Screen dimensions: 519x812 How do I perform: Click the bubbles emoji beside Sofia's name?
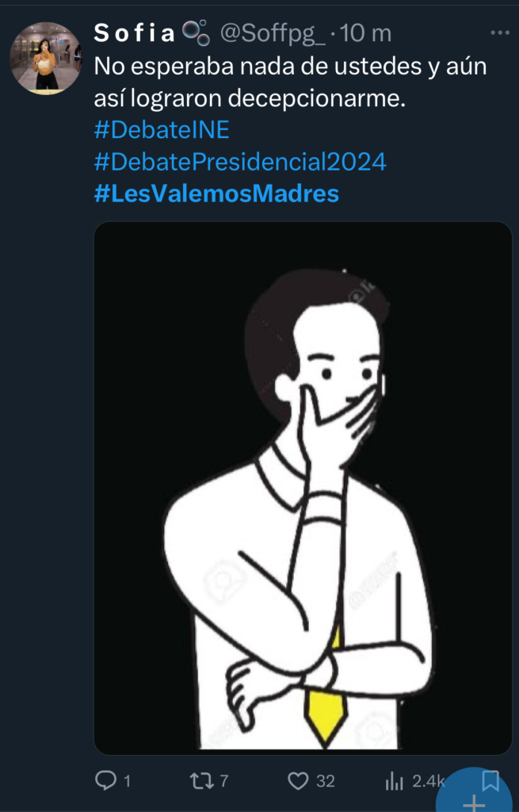[196, 32]
